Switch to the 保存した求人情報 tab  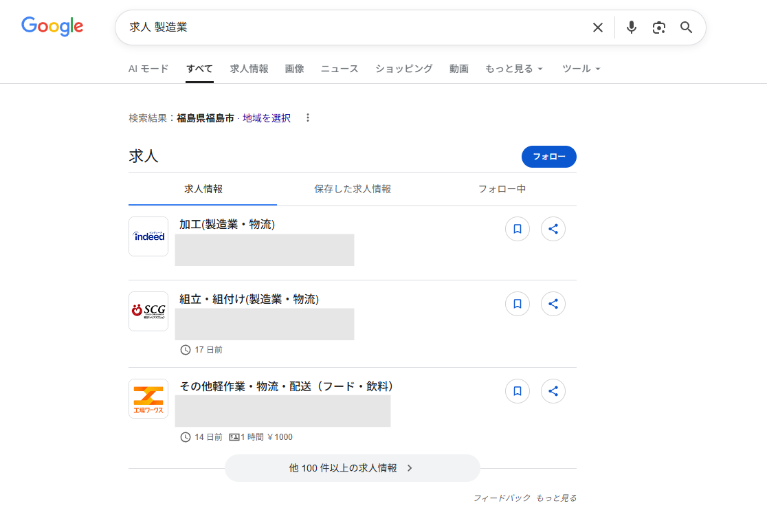coord(353,189)
